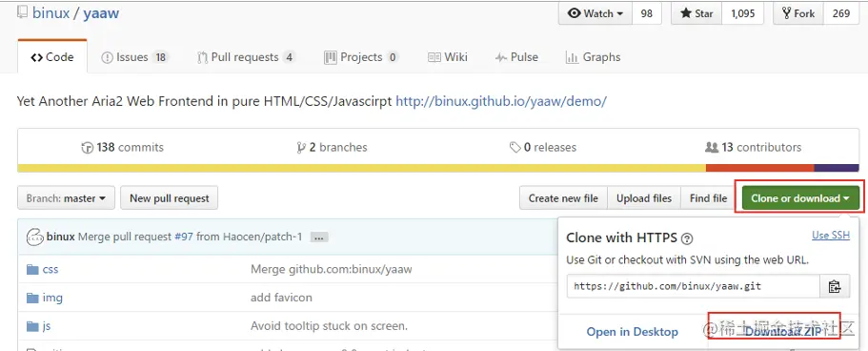The image size is (868, 351).
Task: Click the Fork button
Action: (x=798, y=14)
